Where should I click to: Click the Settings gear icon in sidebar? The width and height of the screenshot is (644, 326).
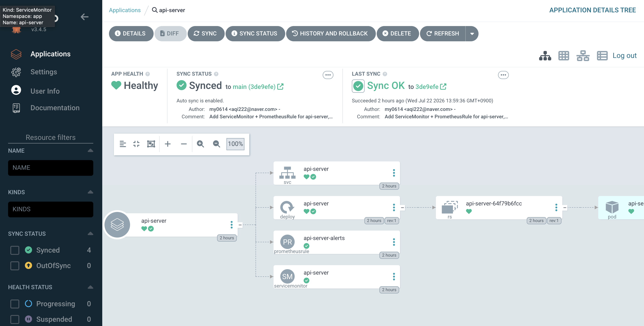click(16, 72)
